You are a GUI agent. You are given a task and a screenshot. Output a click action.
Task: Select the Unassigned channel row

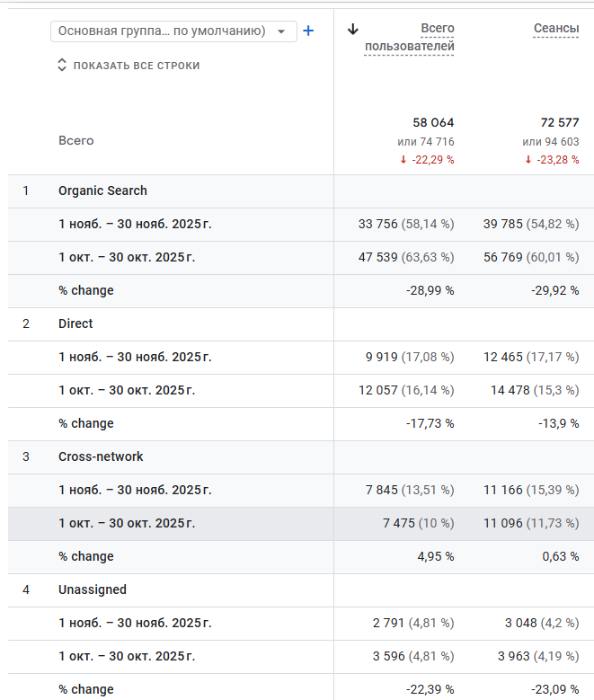tap(93, 589)
